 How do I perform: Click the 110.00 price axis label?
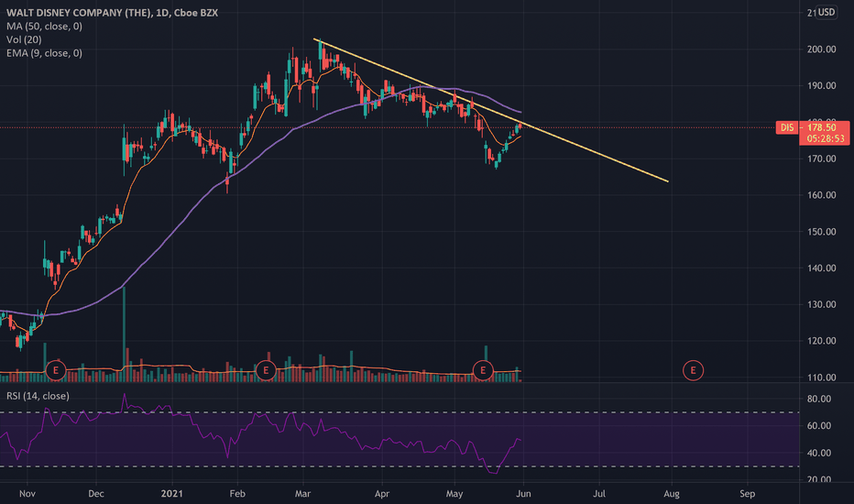tap(821, 377)
